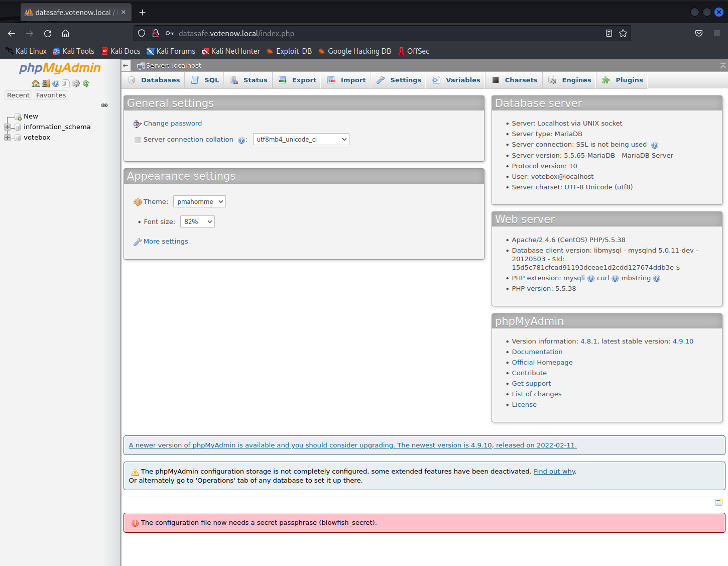
Task: Open the Variables tab
Action: click(x=456, y=80)
